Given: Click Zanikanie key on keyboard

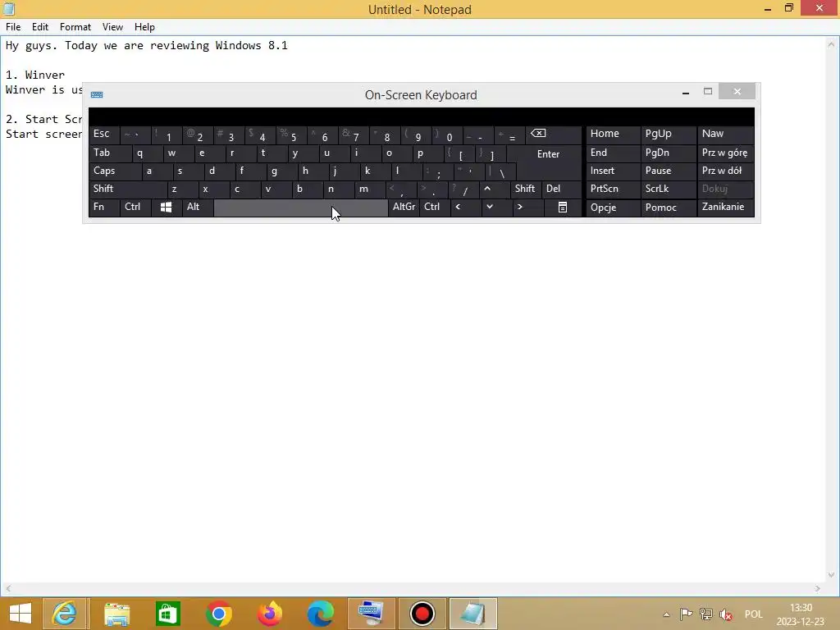Looking at the screenshot, I should pos(725,207).
